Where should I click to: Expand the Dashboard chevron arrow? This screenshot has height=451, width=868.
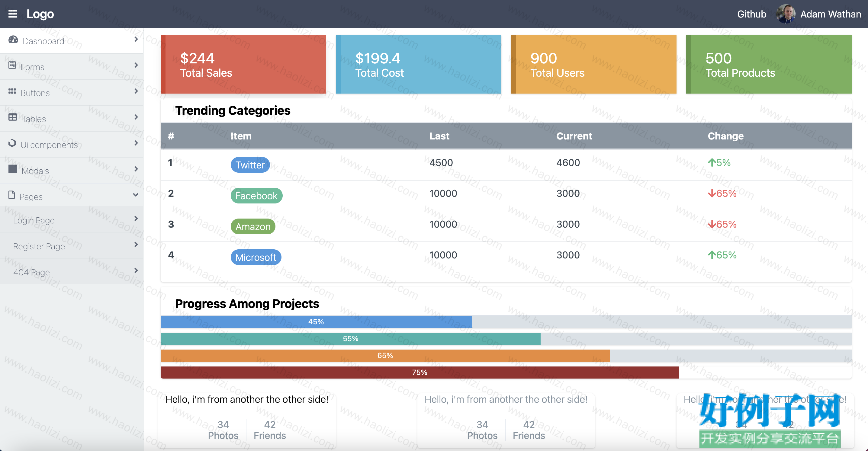pos(136,39)
